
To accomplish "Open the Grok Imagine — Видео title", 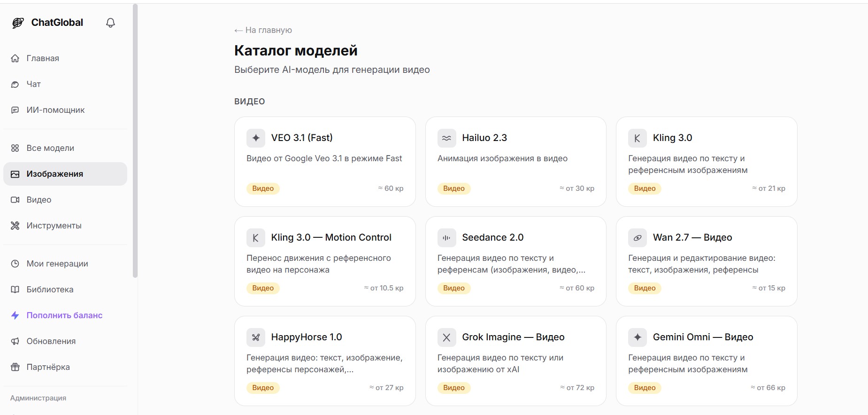I will tap(513, 337).
